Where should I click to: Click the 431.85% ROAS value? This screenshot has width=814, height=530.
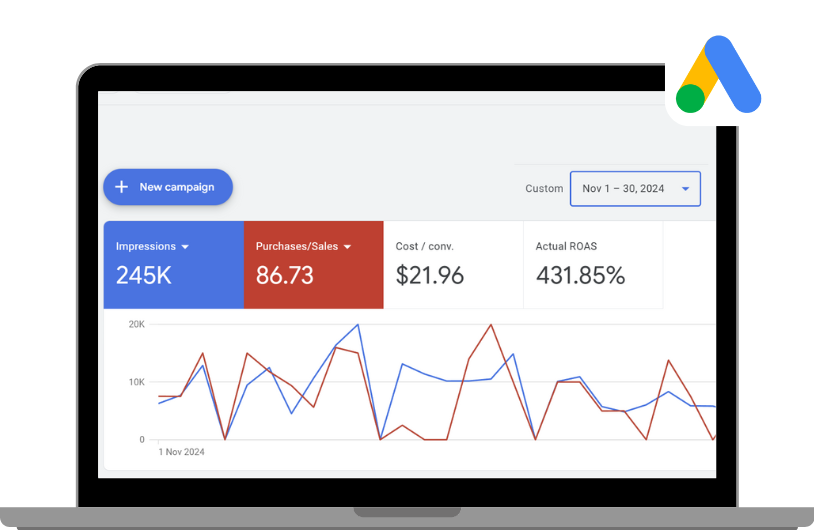(580, 276)
